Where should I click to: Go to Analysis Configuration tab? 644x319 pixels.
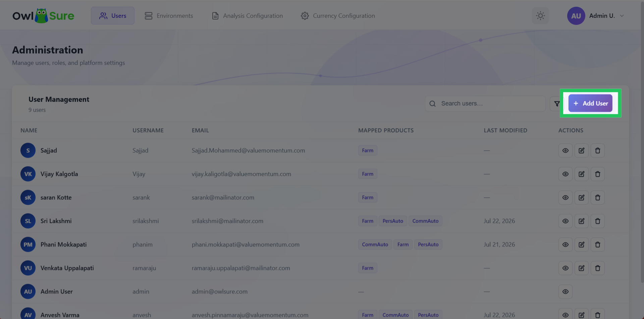click(248, 16)
